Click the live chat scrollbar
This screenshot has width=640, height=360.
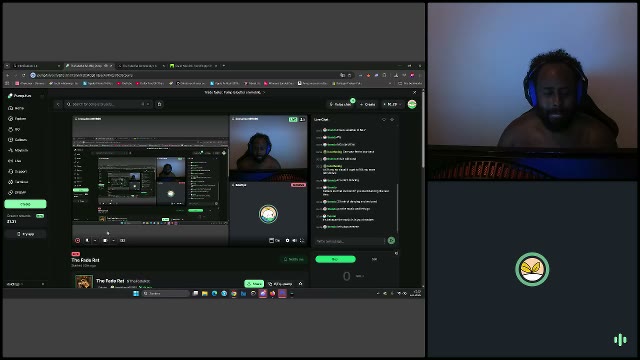point(398,208)
